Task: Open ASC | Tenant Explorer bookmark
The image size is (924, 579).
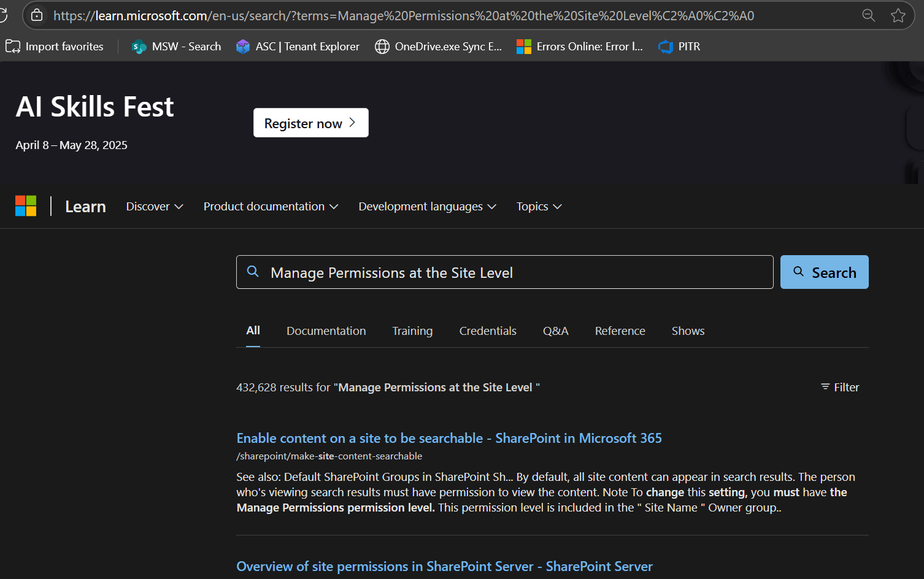Action: [x=298, y=47]
